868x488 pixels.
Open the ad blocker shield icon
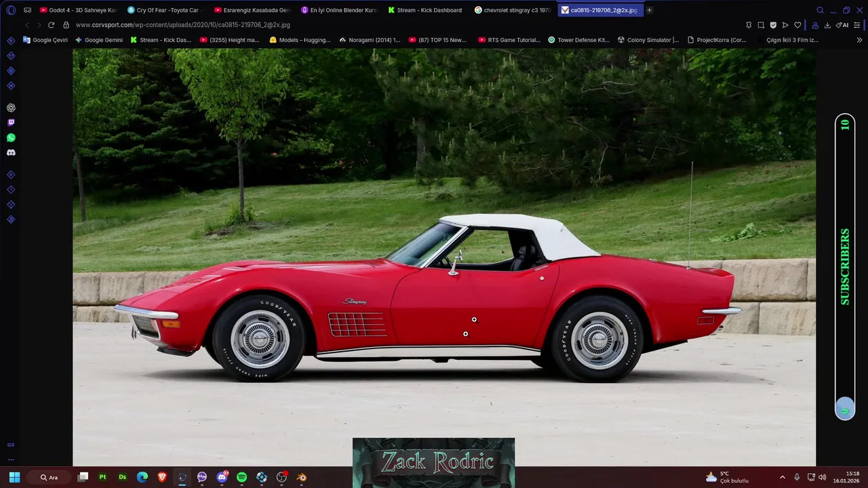(773, 25)
